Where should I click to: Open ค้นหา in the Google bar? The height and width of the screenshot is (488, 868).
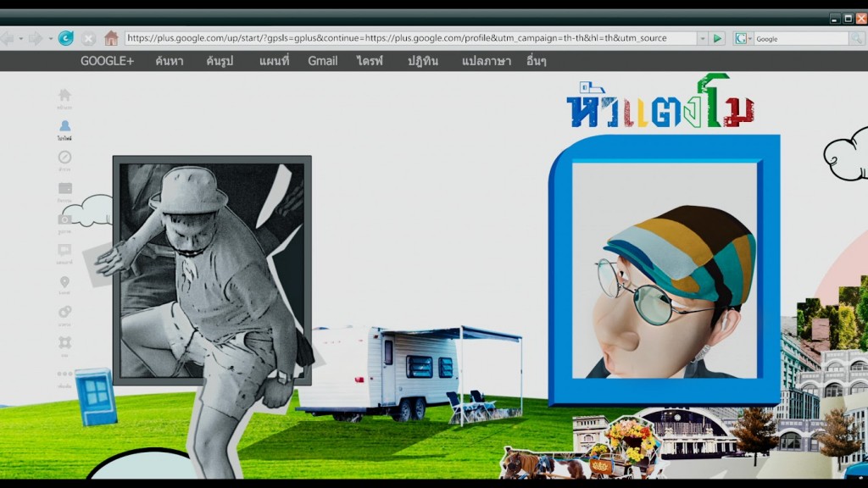pos(170,61)
